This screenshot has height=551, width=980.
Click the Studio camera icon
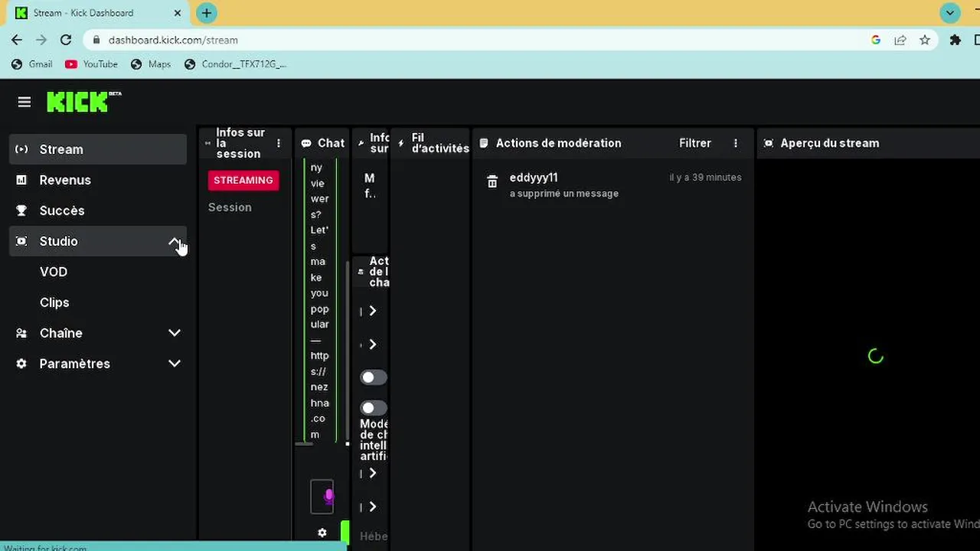click(x=21, y=241)
